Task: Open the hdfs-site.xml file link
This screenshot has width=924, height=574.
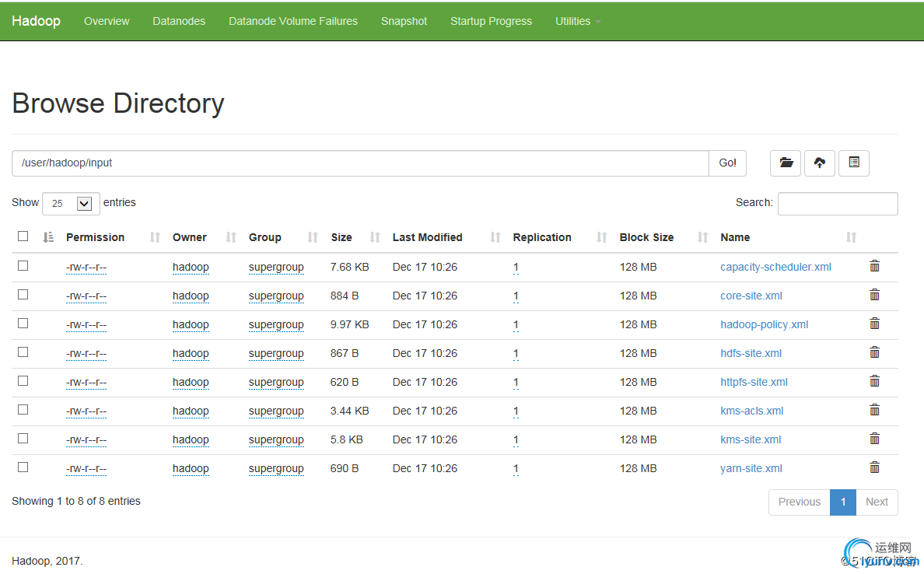Action: (x=751, y=354)
